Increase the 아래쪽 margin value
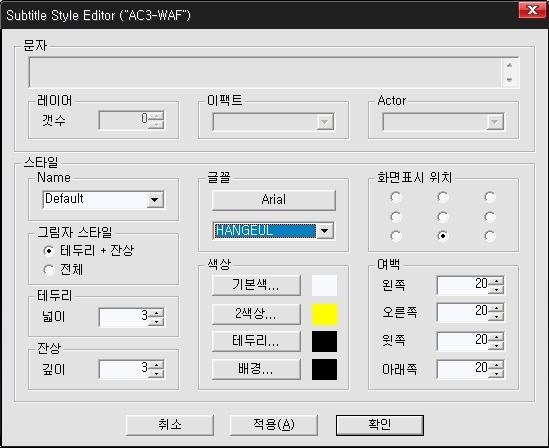Viewport: 549px width, 448px height. click(496, 365)
